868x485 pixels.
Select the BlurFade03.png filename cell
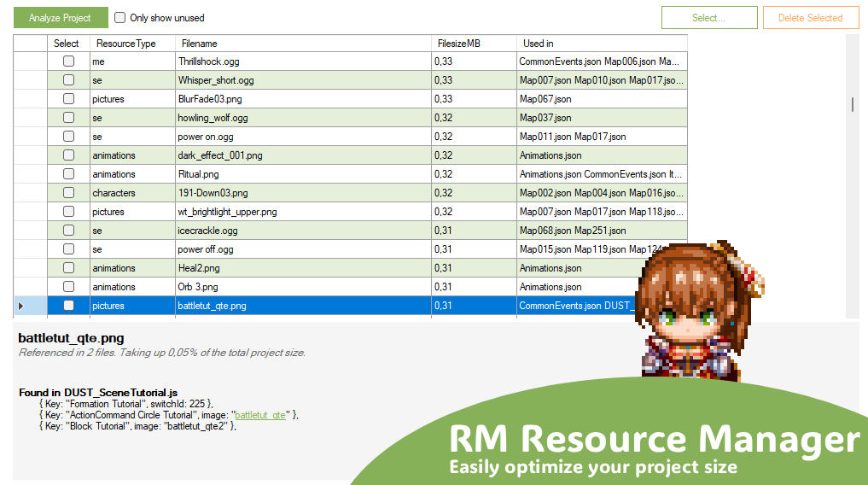coord(303,99)
